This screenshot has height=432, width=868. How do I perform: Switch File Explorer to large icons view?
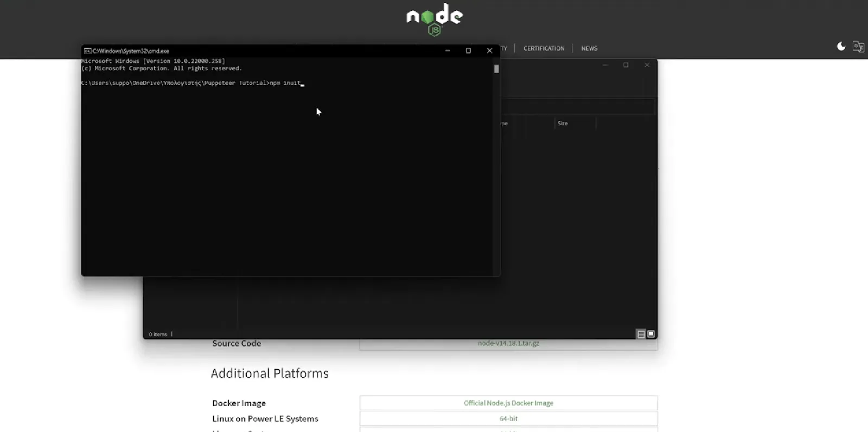coord(651,334)
